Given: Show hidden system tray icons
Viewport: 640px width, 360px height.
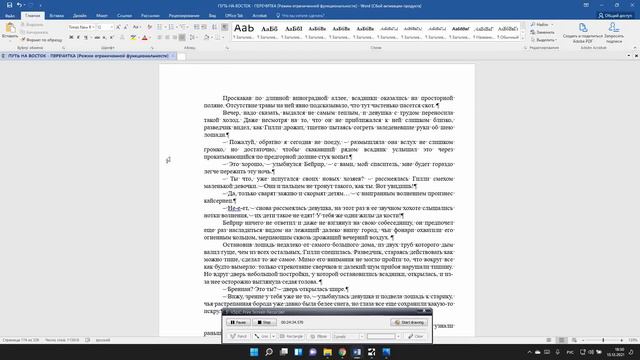Looking at the screenshot, I should pos(529,352).
